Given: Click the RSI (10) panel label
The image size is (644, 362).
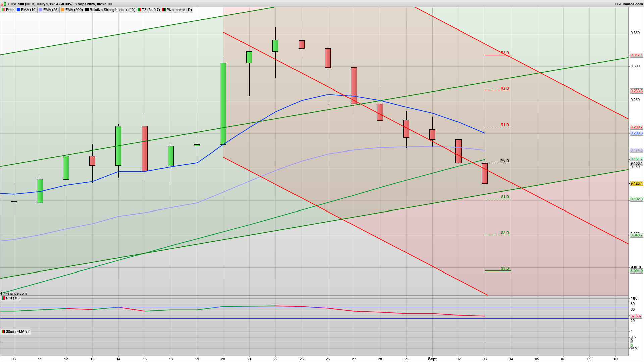Looking at the screenshot, I should (x=11, y=298).
